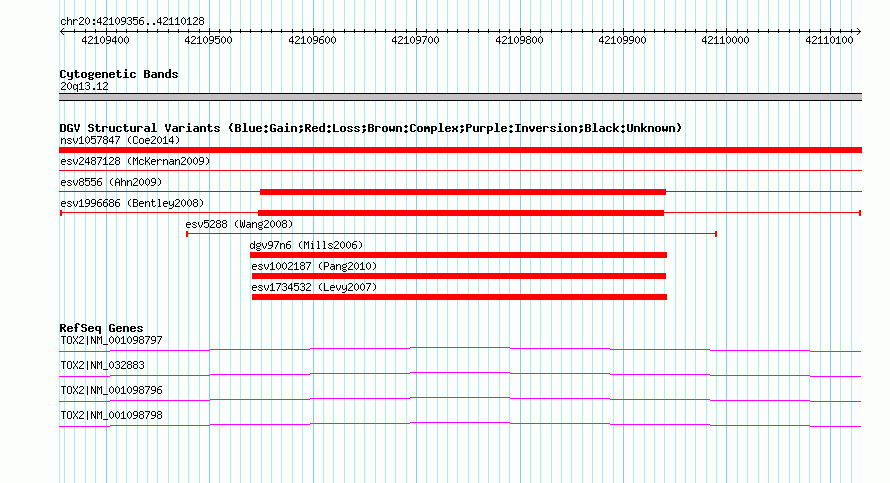Select the esv1002187 red variant bar
The image size is (890, 483).
coord(459,276)
